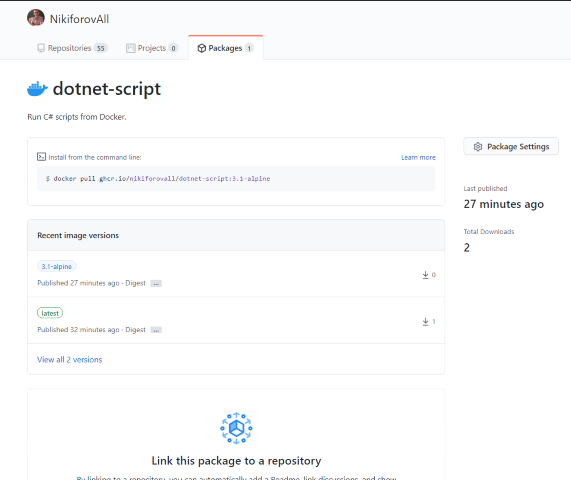Switch to the Projects tab
Viewport: 571px width, 480px height.
(x=152, y=48)
